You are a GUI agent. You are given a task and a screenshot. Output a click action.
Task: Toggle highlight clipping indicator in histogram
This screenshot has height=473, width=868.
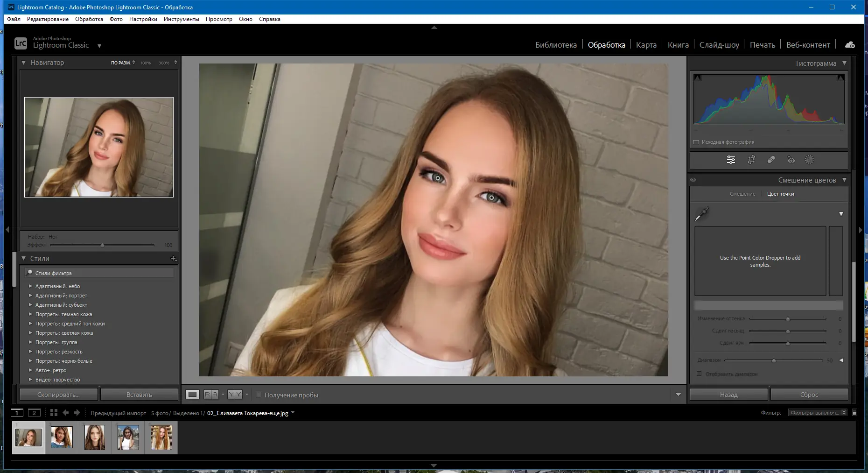(x=840, y=78)
